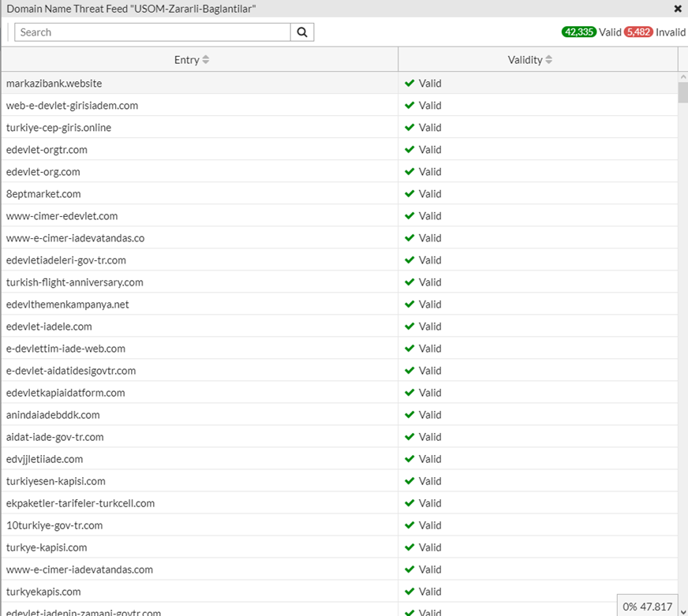The height and width of the screenshot is (616, 688).
Task: Click the Valid checkmark for ekpaketler-tarifeler-turkcell.com
Action: (409, 503)
